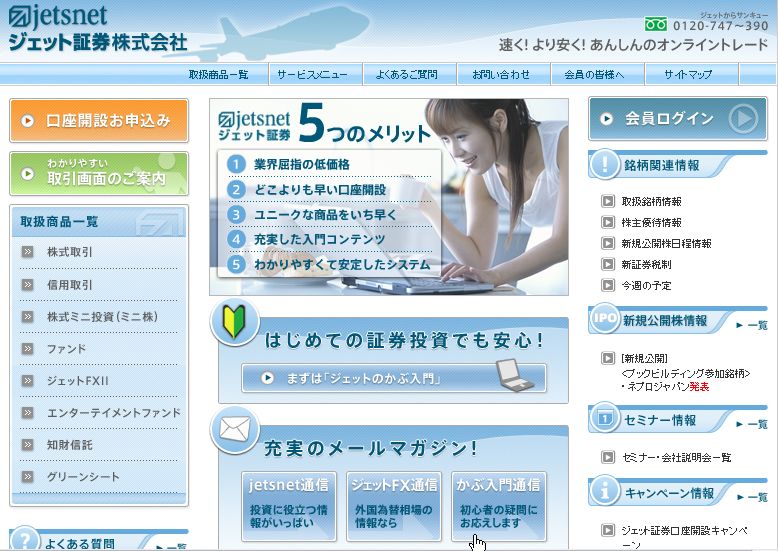Click the まずは「ジェットのかぶ入門」 button
Screen dimensions: 778x551
point(393,378)
